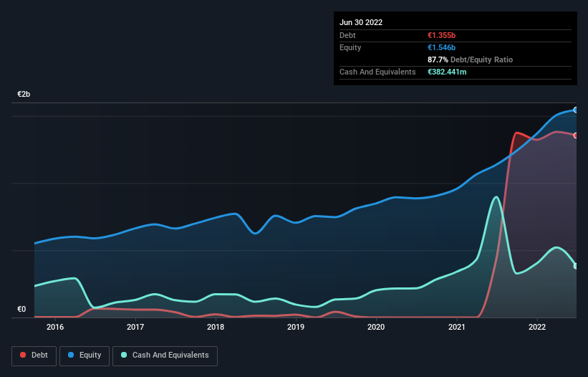Select the 2020 x-axis label
The height and width of the screenshot is (377, 588).
tap(376, 328)
